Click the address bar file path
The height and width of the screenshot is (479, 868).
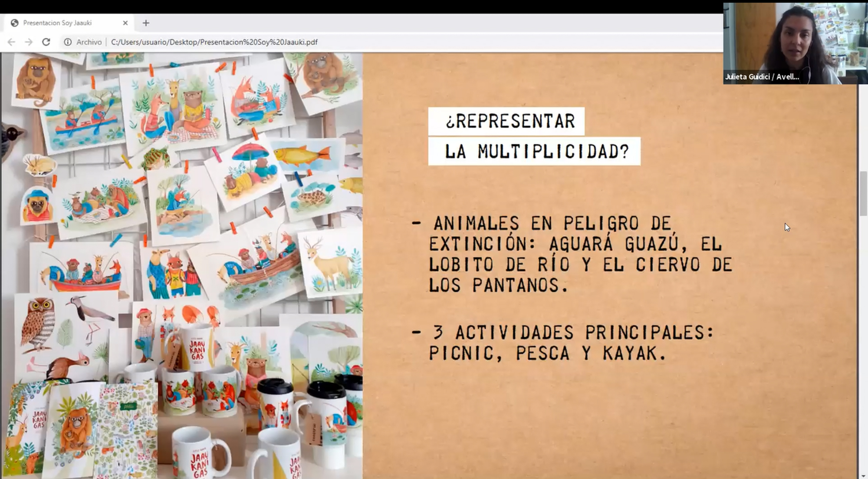pyautogui.click(x=214, y=42)
